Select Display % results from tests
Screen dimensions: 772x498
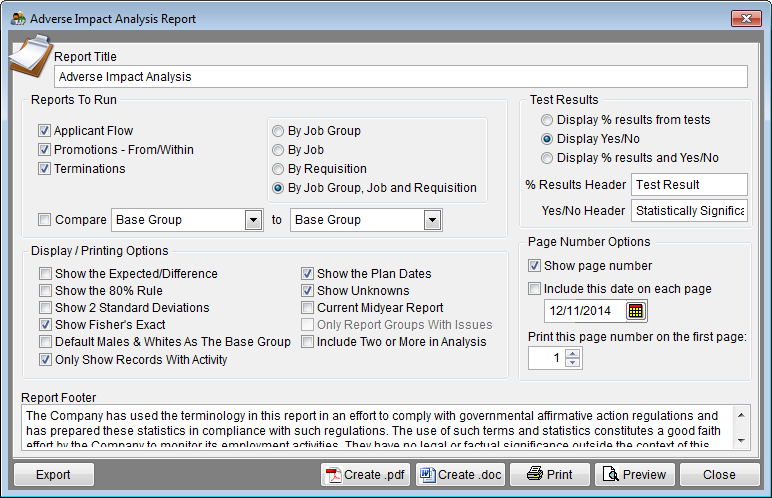point(547,120)
